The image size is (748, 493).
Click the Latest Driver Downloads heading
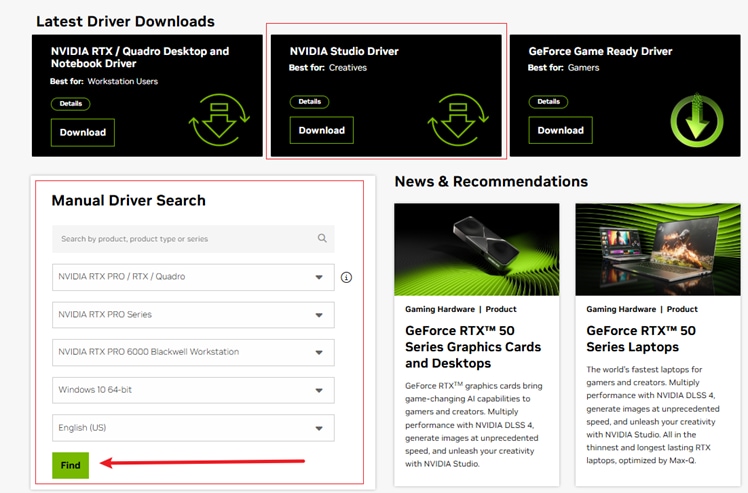[125, 21]
